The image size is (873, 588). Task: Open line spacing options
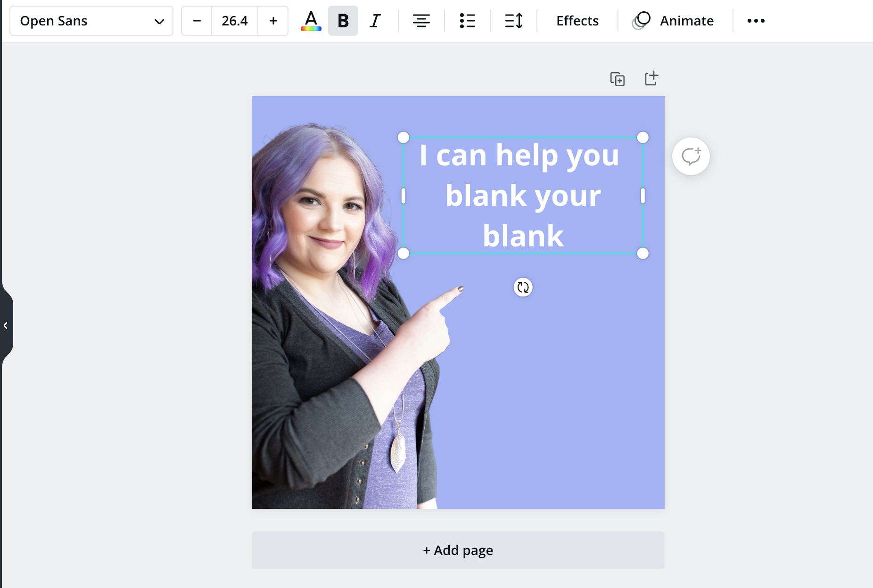513,21
